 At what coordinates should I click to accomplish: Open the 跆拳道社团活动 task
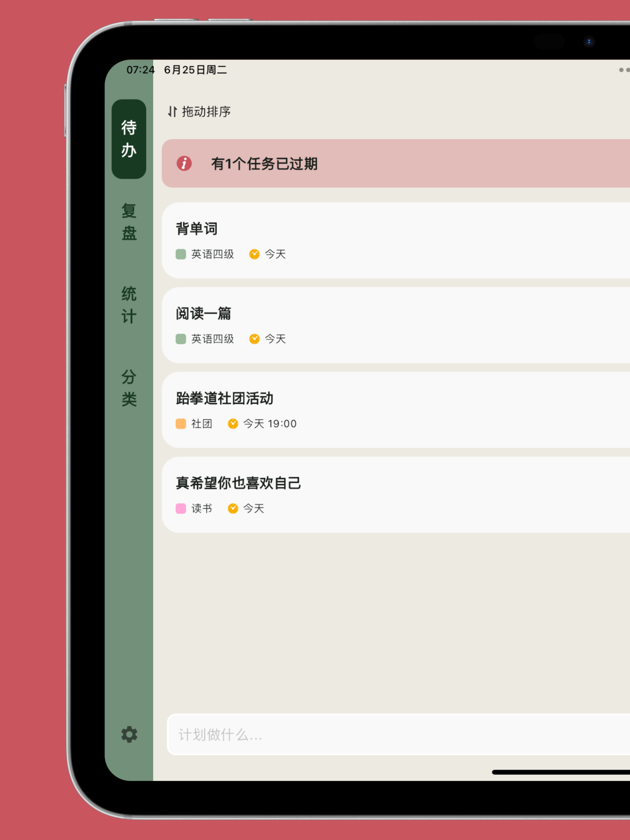point(396,410)
